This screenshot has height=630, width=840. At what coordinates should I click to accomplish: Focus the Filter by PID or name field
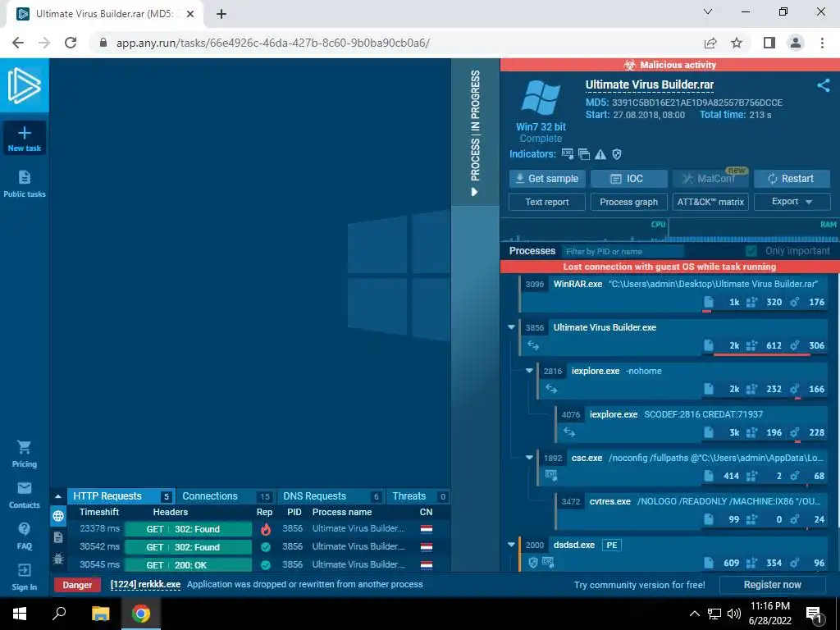pos(623,251)
